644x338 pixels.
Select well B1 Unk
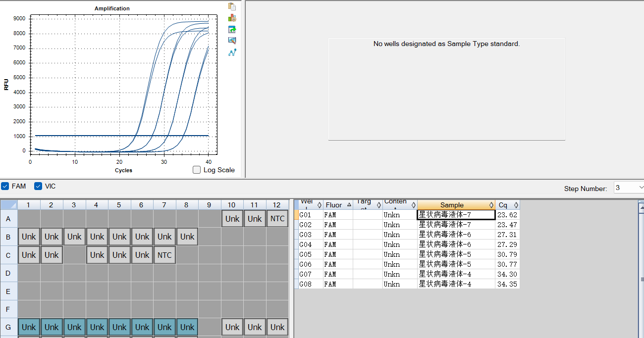(29, 237)
